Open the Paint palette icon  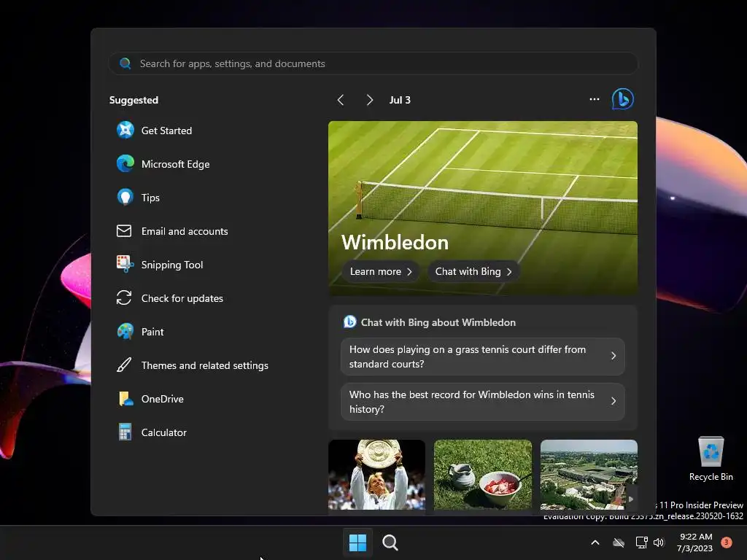(125, 332)
